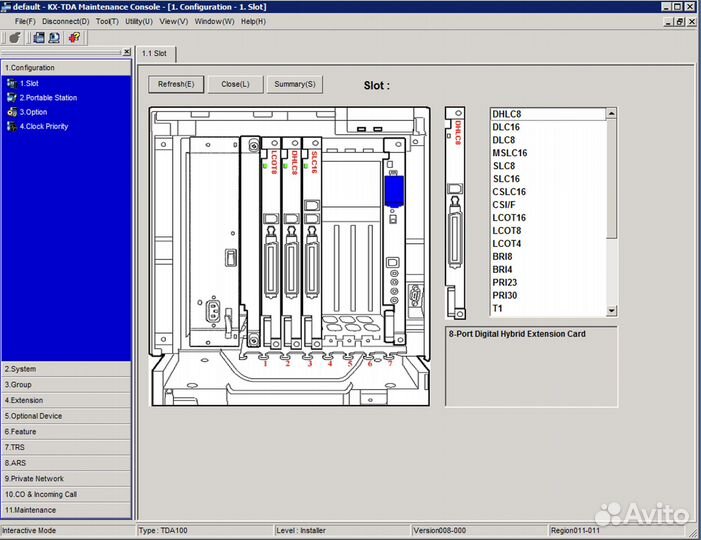Select 2.Portable Station in the sidebar
Screen dimensions: 701x540
click(x=47, y=98)
